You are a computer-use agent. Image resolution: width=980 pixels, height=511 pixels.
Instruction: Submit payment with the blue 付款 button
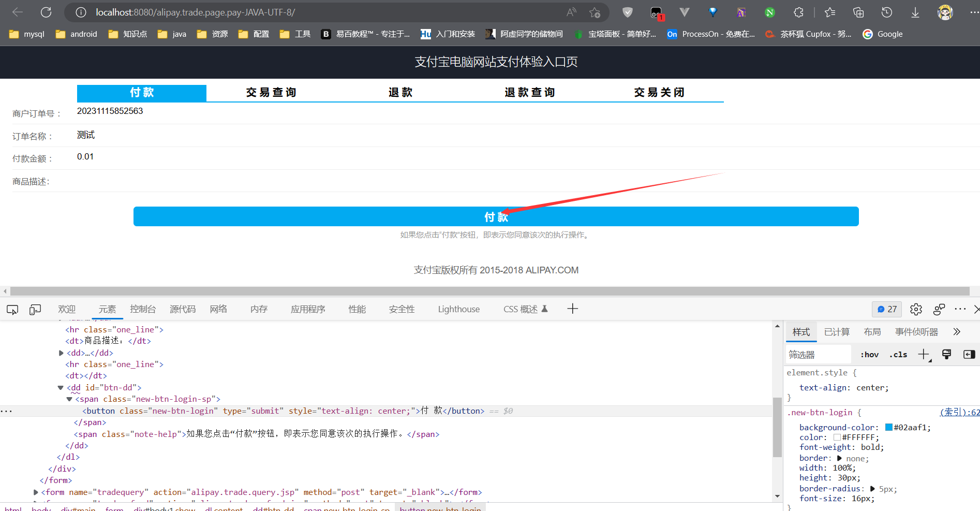496,216
